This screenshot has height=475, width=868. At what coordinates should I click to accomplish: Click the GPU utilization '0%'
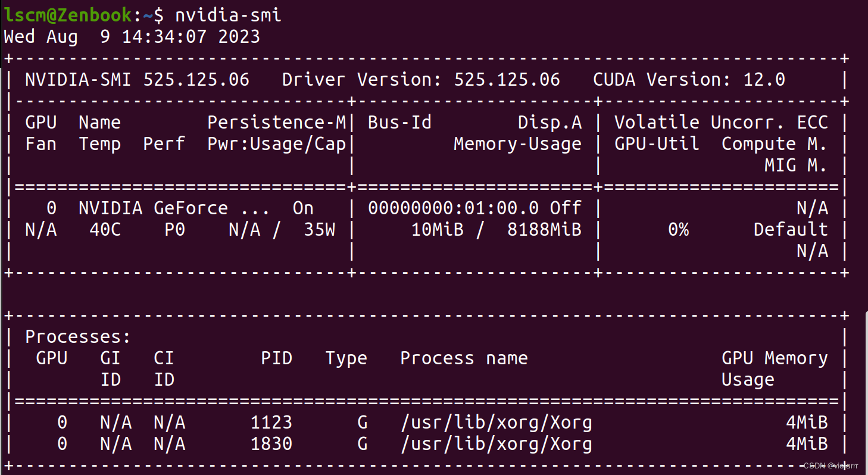(x=678, y=230)
